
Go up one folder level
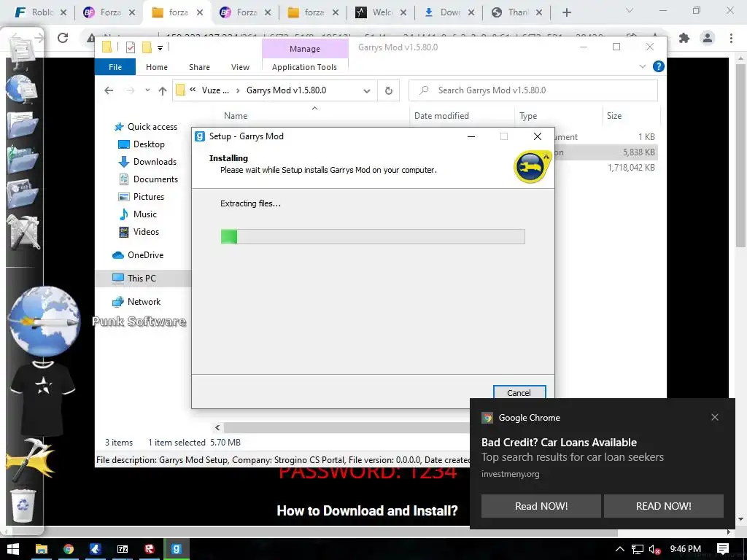163,90
